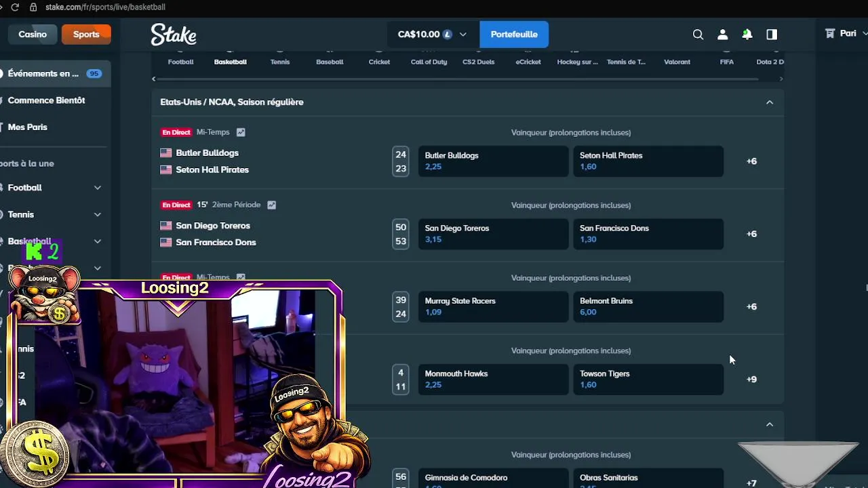The height and width of the screenshot is (488, 868).
Task: Open the user profile icon
Action: click(722, 35)
